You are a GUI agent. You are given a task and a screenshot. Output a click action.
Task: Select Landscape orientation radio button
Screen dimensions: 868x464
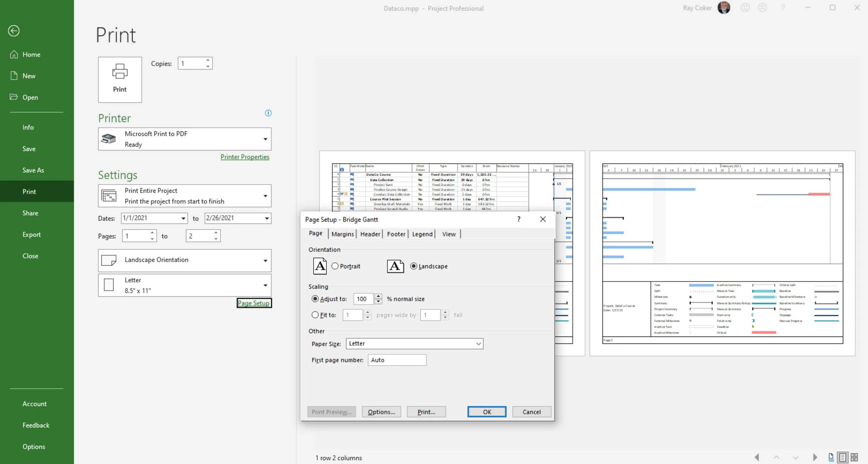[x=413, y=266]
